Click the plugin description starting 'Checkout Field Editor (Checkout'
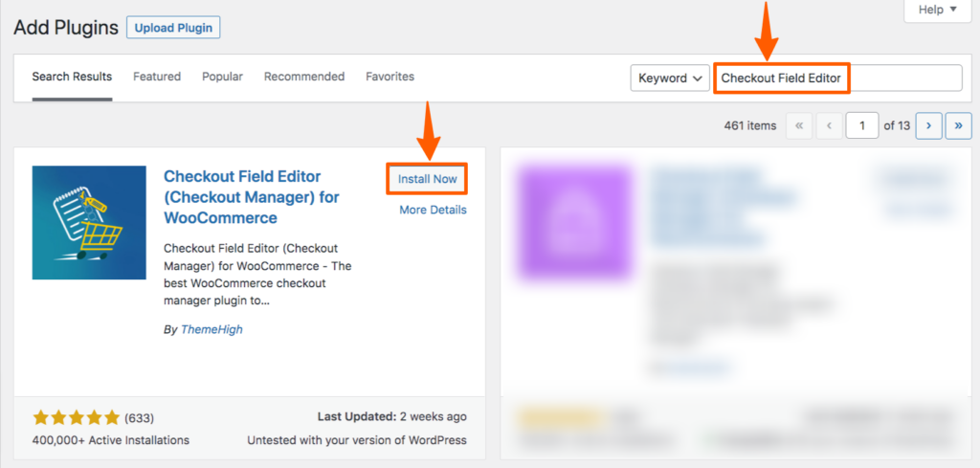The height and width of the screenshot is (468, 980). [258, 275]
